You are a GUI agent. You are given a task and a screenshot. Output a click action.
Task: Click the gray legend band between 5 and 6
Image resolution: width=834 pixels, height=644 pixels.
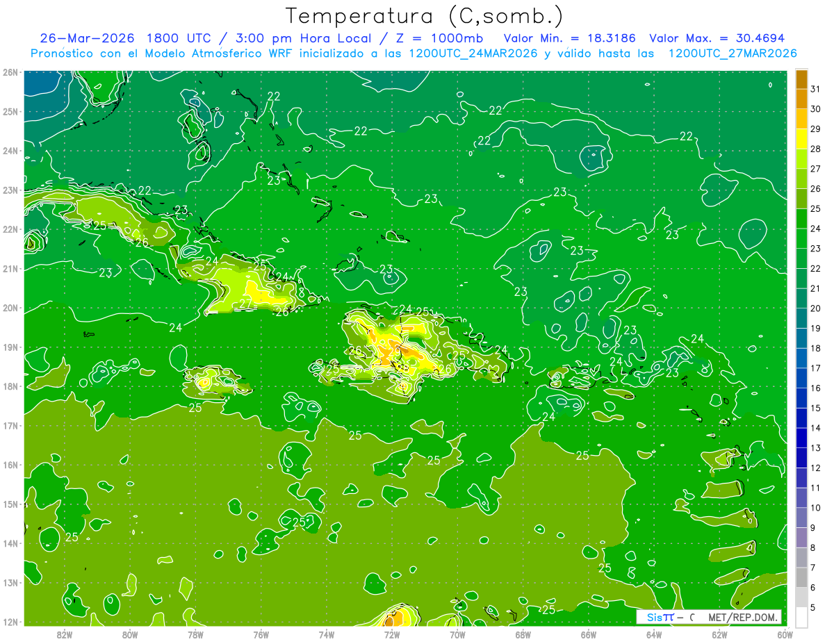pos(801,597)
